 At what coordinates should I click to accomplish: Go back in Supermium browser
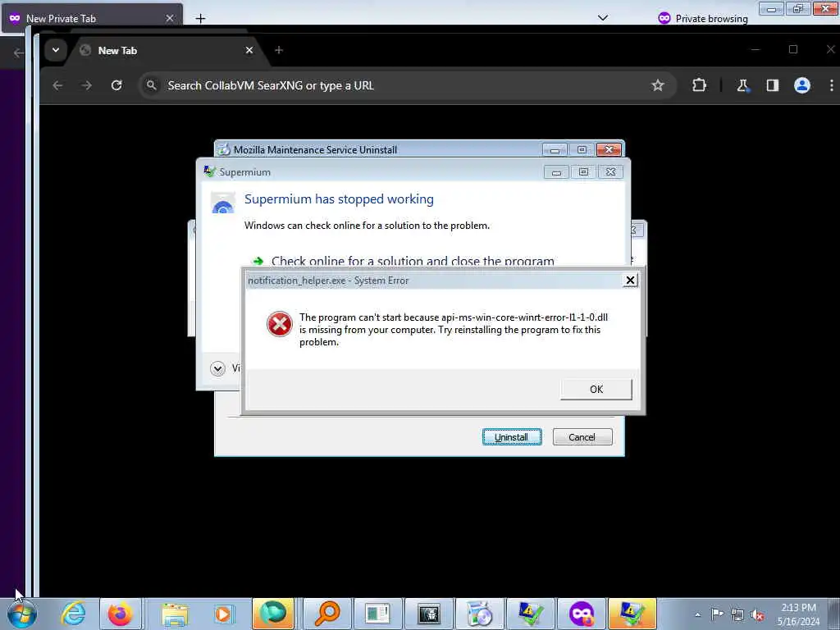[x=58, y=85]
